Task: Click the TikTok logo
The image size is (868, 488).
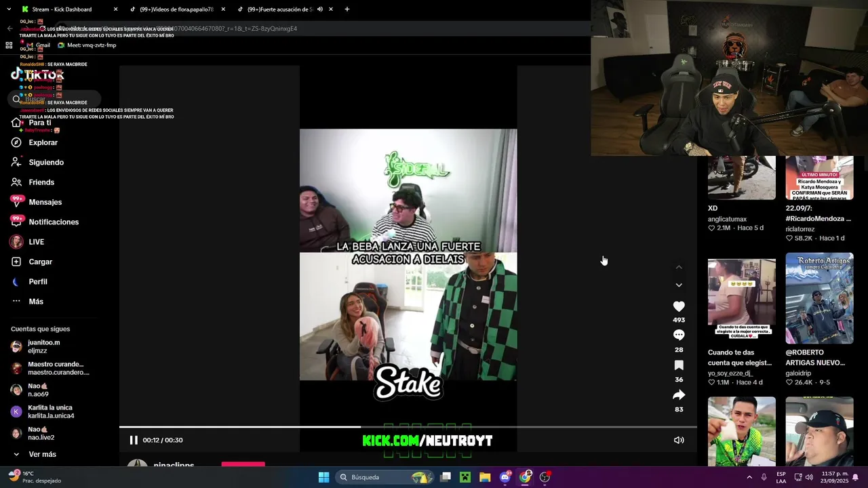Action: click(38, 75)
